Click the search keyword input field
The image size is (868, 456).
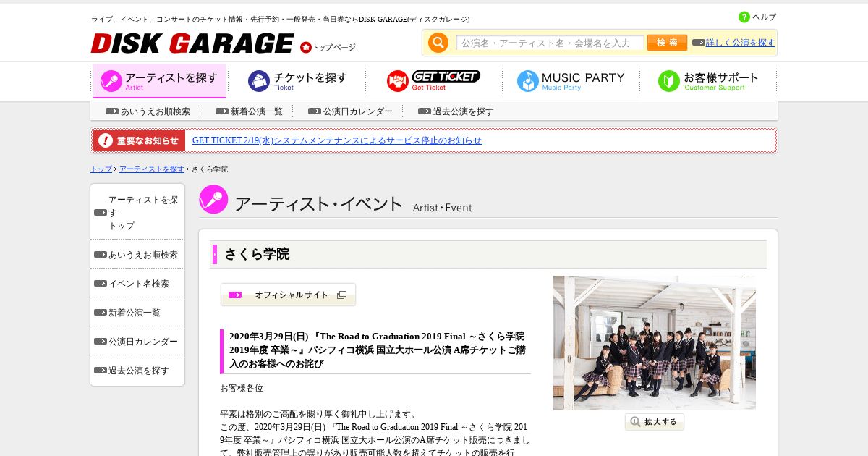(x=550, y=43)
